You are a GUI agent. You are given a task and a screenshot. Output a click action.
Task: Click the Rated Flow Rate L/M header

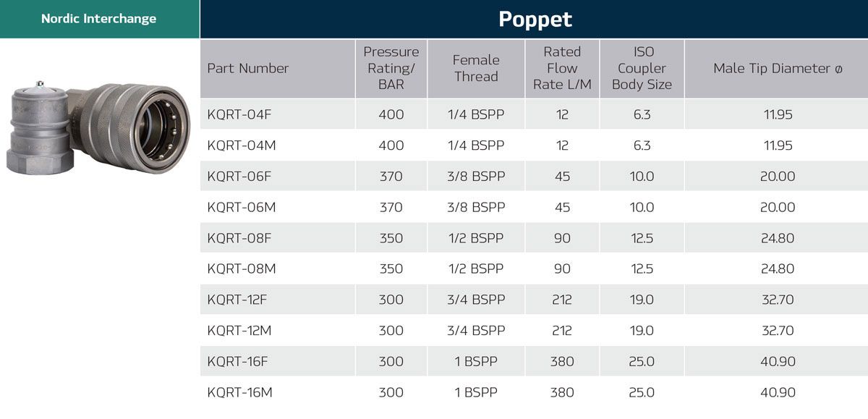tap(562, 68)
